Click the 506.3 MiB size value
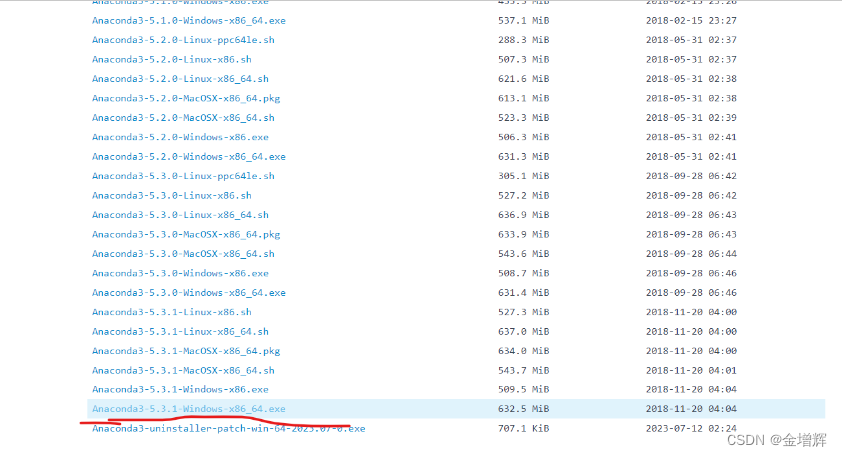The image size is (842, 456). tap(524, 137)
